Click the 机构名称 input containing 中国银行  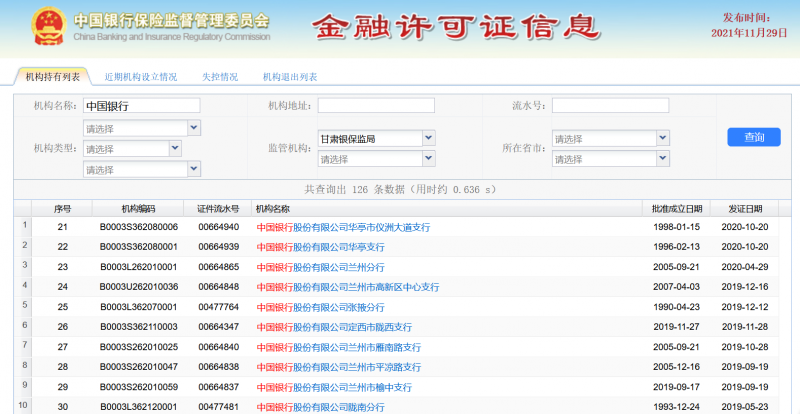click(141, 106)
